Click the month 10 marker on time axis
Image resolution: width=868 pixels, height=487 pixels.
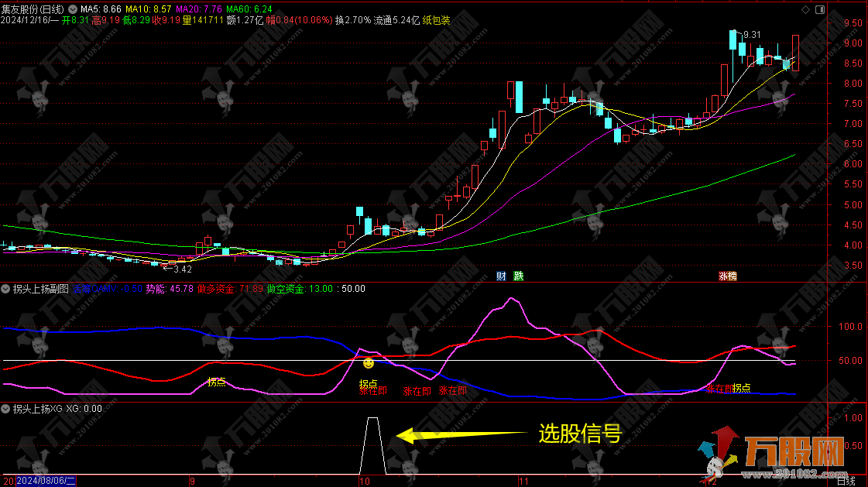pyautogui.click(x=364, y=482)
